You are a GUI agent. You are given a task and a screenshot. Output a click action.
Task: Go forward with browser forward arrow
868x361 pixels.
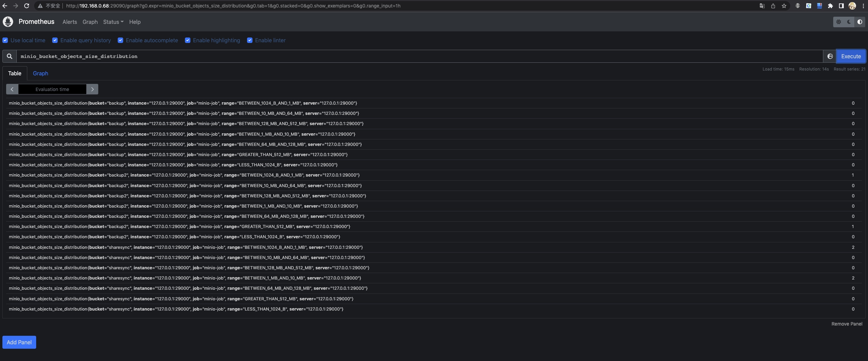15,6
